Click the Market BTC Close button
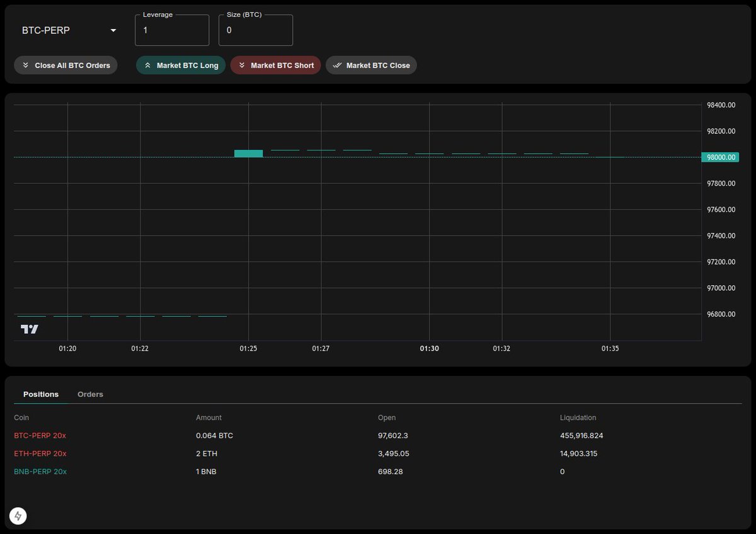Image resolution: width=756 pixels, height=534 pixels. point(371,65)
